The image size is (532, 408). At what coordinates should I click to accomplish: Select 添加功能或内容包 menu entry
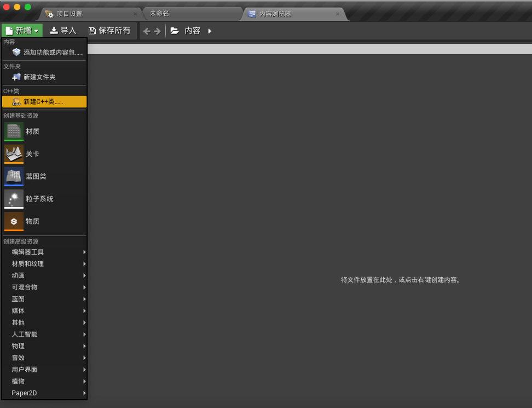44,52
